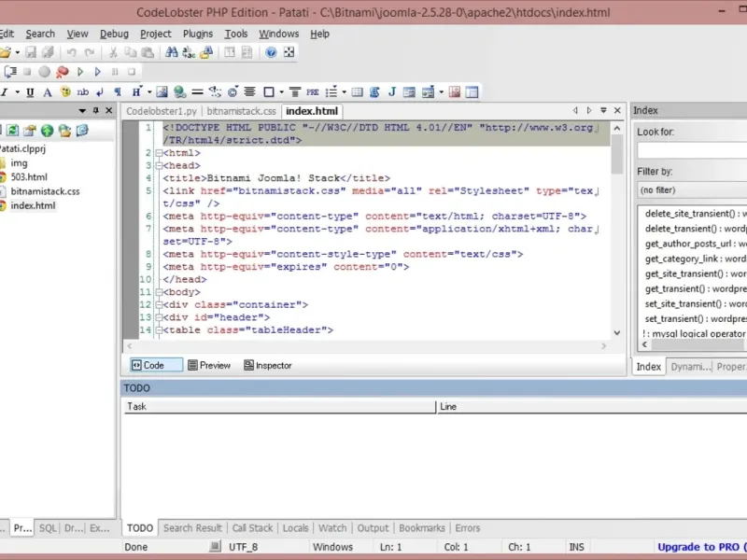This screenshot has width=747, height=560.
Task: Click the Cut scissors icon
Action: (113, 53)
